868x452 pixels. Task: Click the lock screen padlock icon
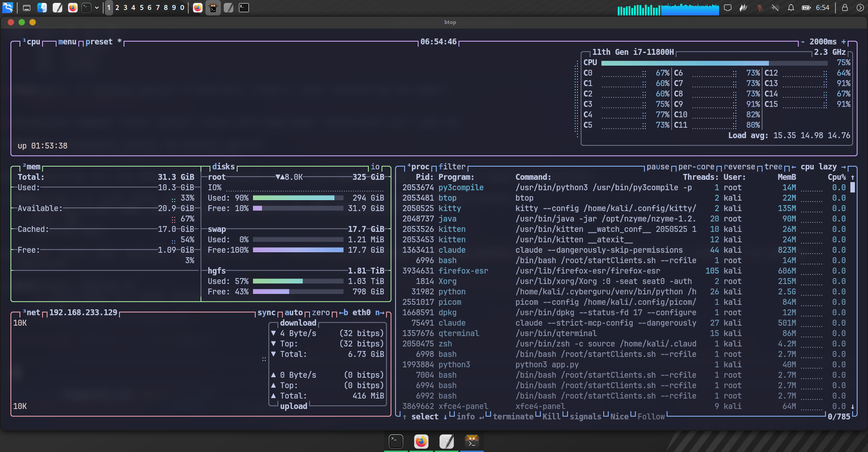844,8
